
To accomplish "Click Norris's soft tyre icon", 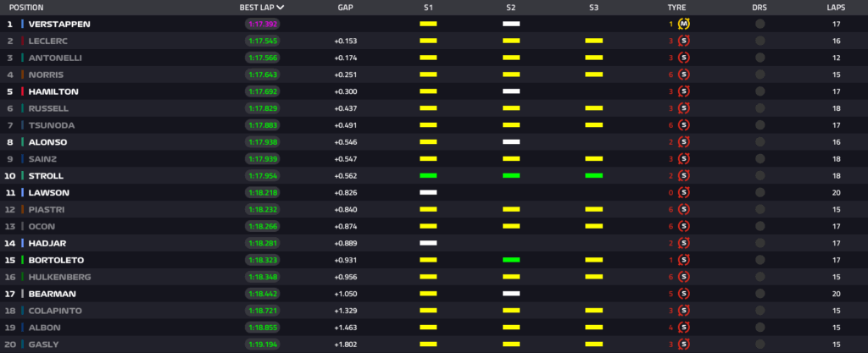I will point(684,74).
